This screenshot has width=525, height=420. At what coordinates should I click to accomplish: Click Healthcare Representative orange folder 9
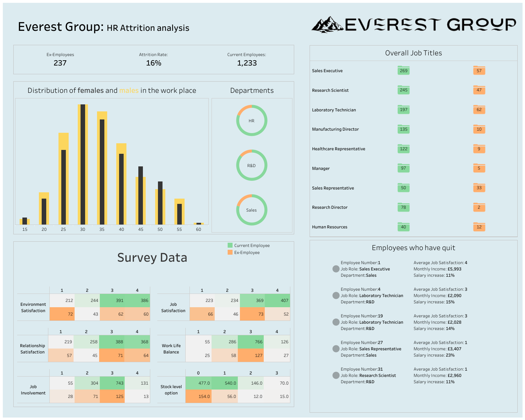tap(479, 149)
